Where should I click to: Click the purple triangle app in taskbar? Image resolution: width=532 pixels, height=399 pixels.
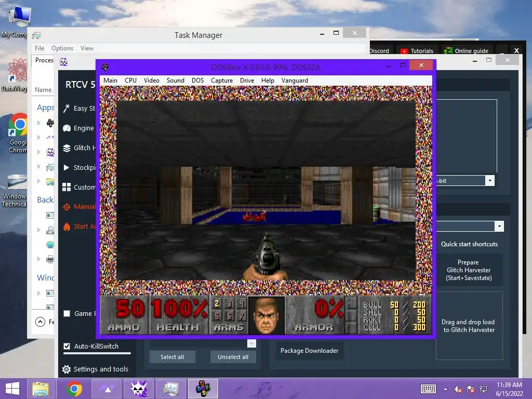pos(107,389)
